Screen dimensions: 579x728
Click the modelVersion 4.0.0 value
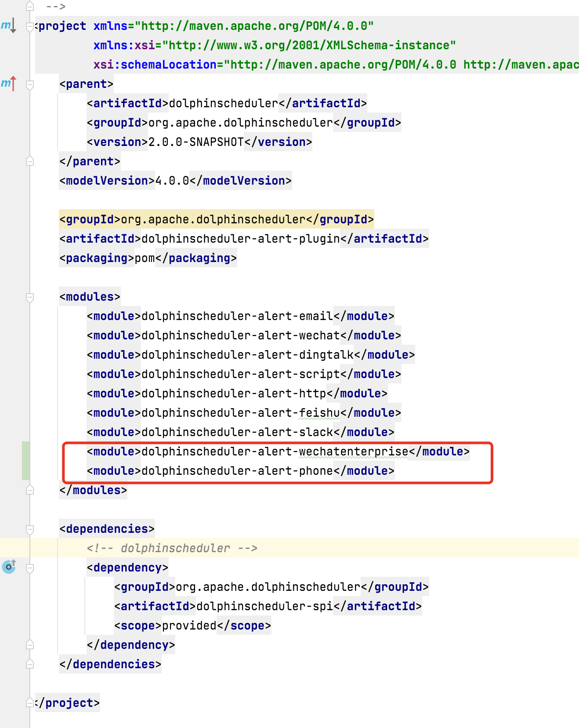pos(172,181)
